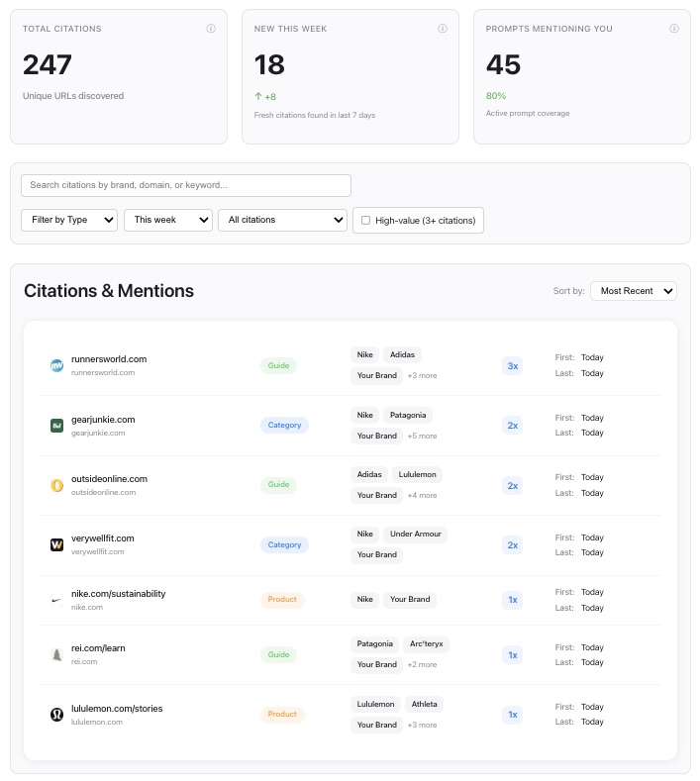
Task: Click Product tag on lululemon.com/stories row
Action: [x=282, y=714]
